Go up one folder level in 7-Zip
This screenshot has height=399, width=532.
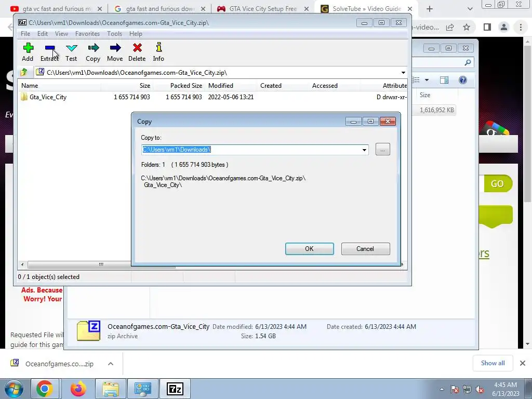(24, 72)
